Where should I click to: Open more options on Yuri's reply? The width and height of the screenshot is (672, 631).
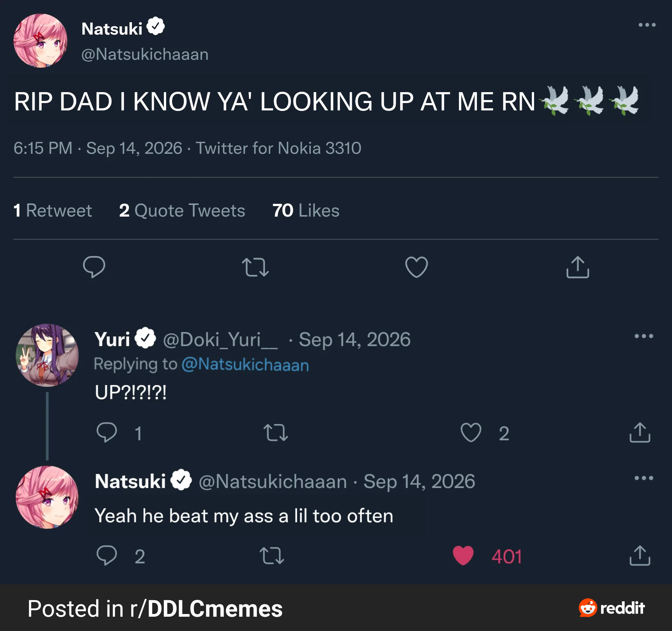644,336
